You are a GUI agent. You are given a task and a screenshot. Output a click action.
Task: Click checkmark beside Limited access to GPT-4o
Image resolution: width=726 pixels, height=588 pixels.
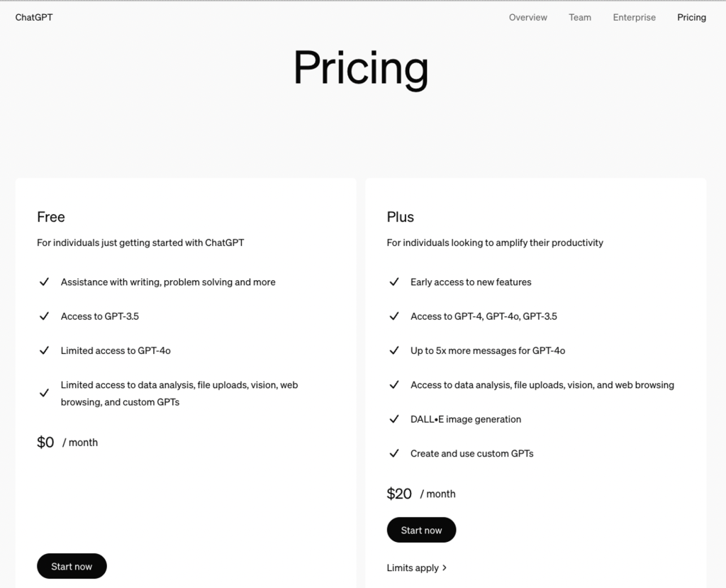pos(44,350)
